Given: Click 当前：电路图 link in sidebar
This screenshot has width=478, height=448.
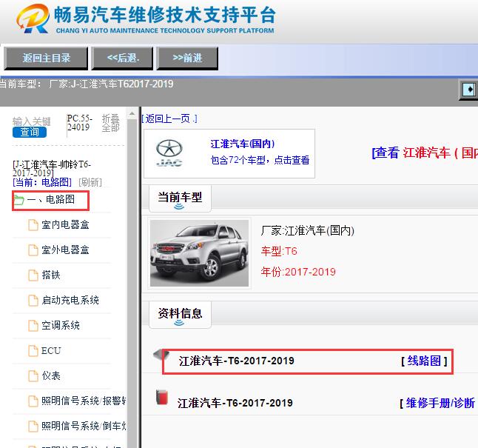Looking at the screenshot, I should coord(42,182).
